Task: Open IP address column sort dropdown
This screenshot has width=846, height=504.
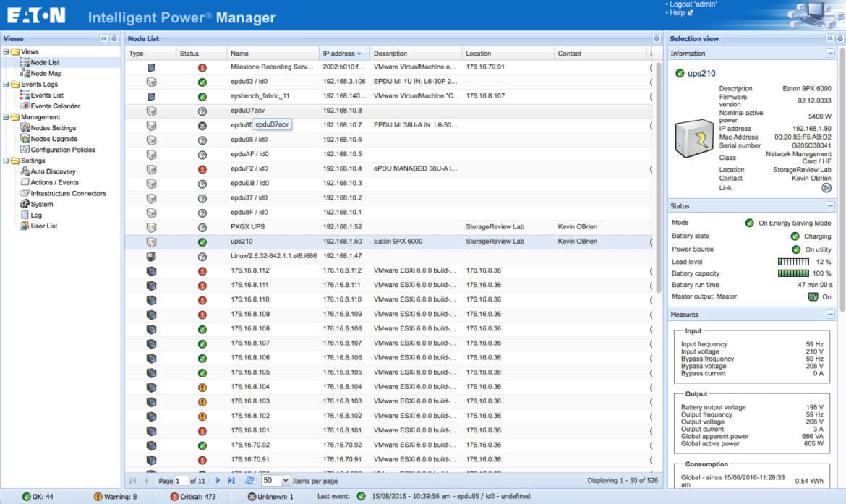Action: coord(359,54)
